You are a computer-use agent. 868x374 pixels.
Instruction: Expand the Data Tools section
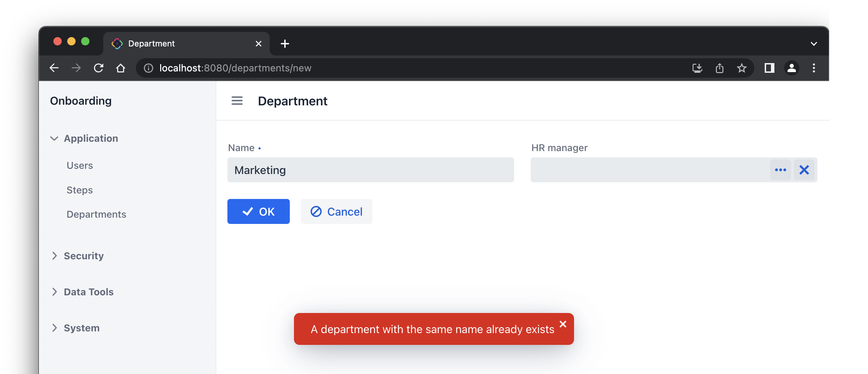(x=88, y=292)
